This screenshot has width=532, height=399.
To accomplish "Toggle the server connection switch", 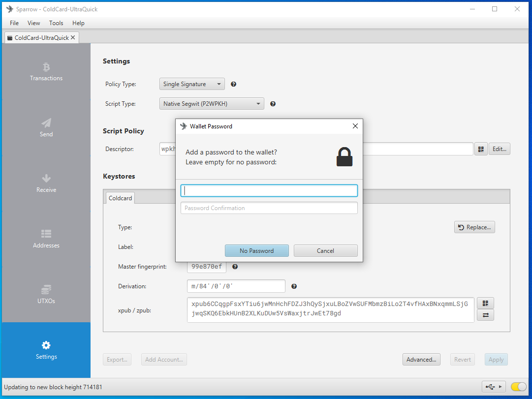I will pos(518,387).
